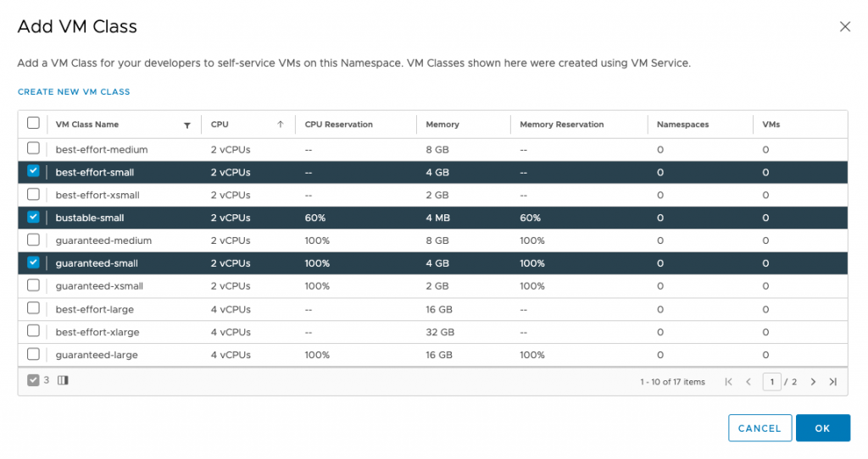Enable the guaranteed-large checkbox
This screenshot has width=868, height=459.
[33, 354]
